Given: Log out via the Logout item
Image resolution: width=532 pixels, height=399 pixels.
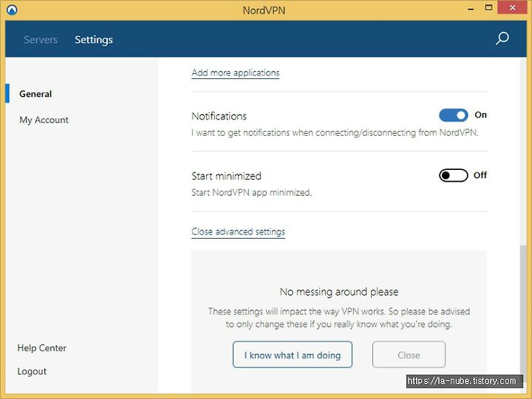Looking at the screenshot, I should tap(32, 371).
